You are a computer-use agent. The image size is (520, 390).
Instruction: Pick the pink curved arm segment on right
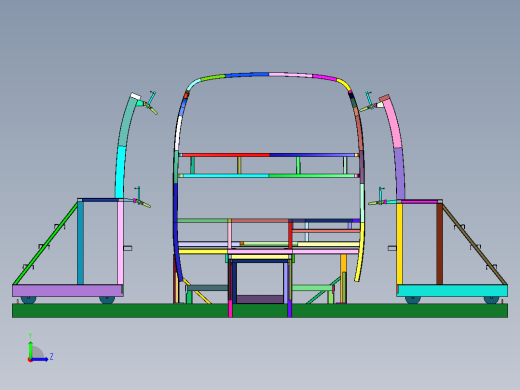pyautogui.click(x=393, y=123)
